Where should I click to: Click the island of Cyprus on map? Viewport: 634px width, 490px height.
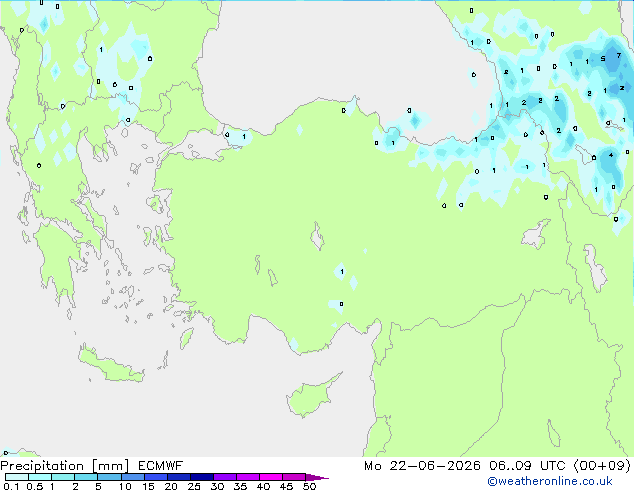[309, 397]
